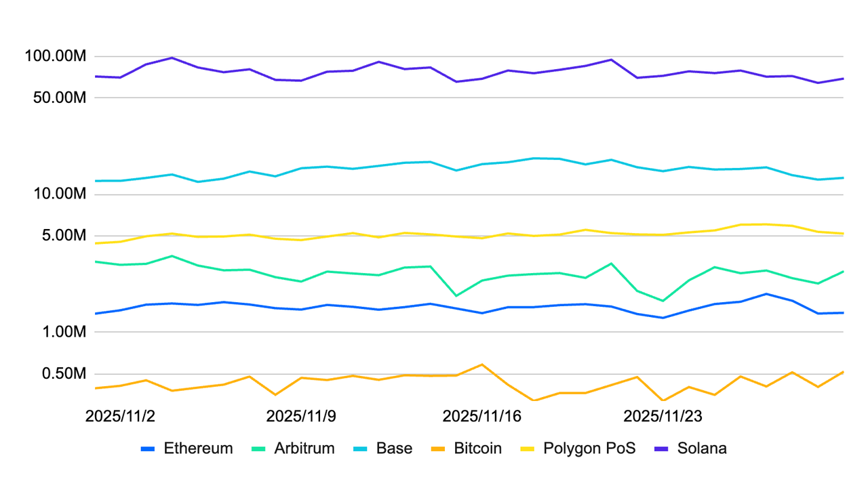Image resolution: width=868 pixels, height=481 pixels.
Task: Toggle the Ethereum series legend label
Action: [198, 448]
